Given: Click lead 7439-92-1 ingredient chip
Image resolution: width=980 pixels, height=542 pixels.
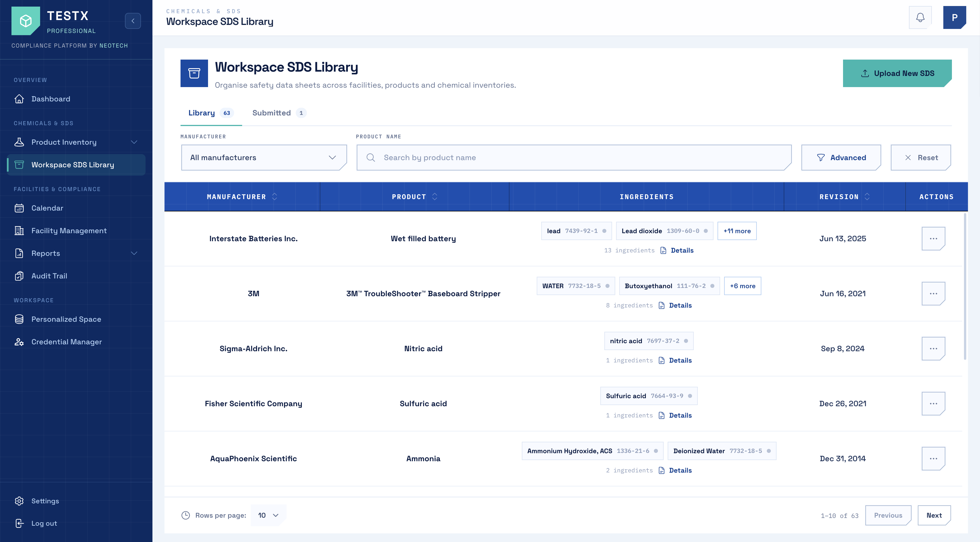Looking at the screenshot, I should coord(576,231).
